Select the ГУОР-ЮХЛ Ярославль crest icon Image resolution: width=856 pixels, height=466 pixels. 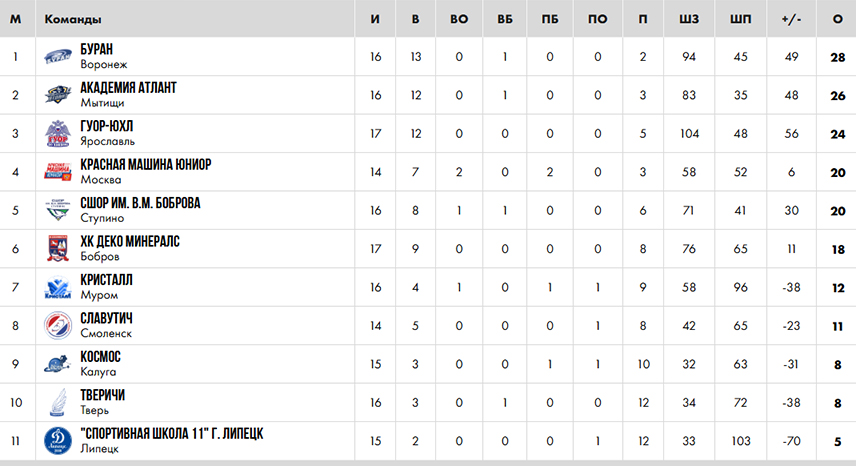click(x=58, y=134)
